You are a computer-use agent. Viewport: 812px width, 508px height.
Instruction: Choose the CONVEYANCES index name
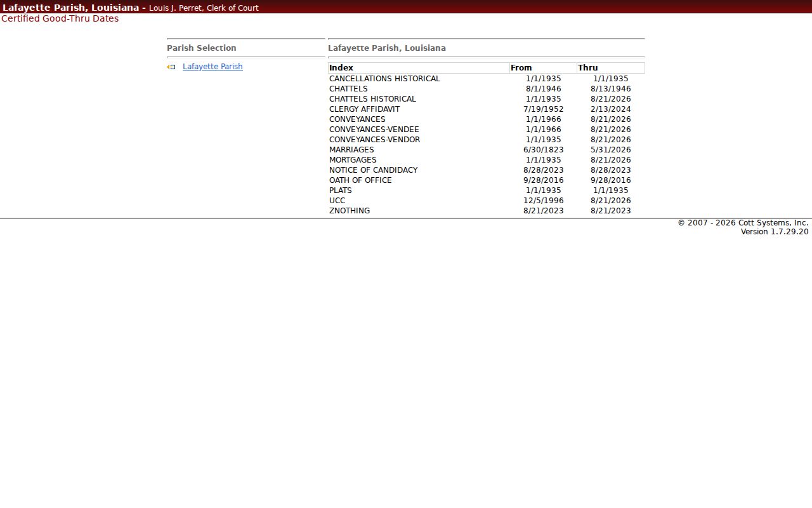(x=357, y=119)
